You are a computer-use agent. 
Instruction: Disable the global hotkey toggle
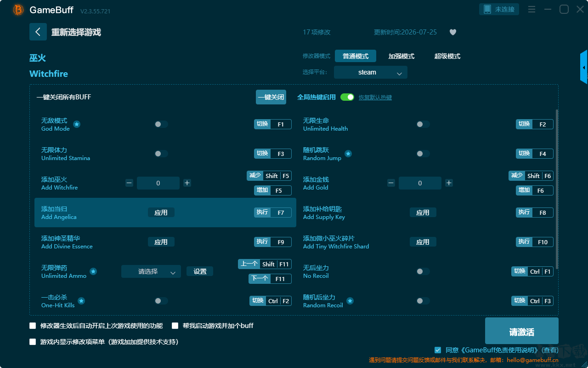click(x=347, y=97)
